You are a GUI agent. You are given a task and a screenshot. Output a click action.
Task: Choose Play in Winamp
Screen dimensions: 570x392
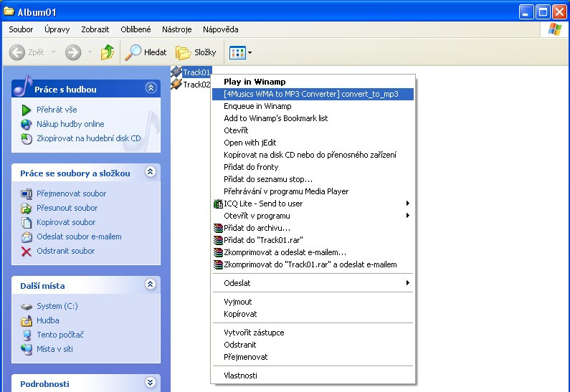[x=313, y=82]
